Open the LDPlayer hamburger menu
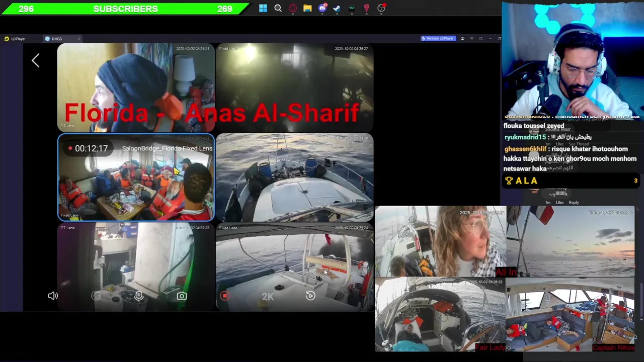 pyautogui.click(x=471, y=38)
